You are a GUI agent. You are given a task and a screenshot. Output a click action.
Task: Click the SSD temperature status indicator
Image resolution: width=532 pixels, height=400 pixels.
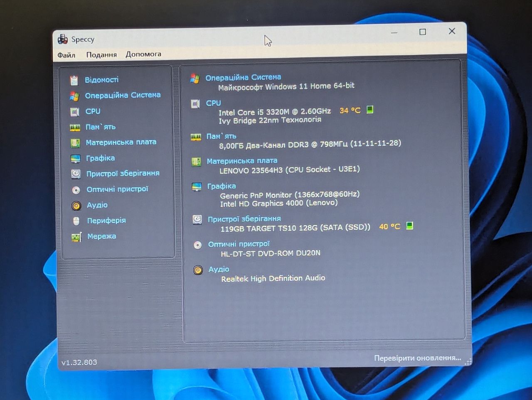pos(409,226)
